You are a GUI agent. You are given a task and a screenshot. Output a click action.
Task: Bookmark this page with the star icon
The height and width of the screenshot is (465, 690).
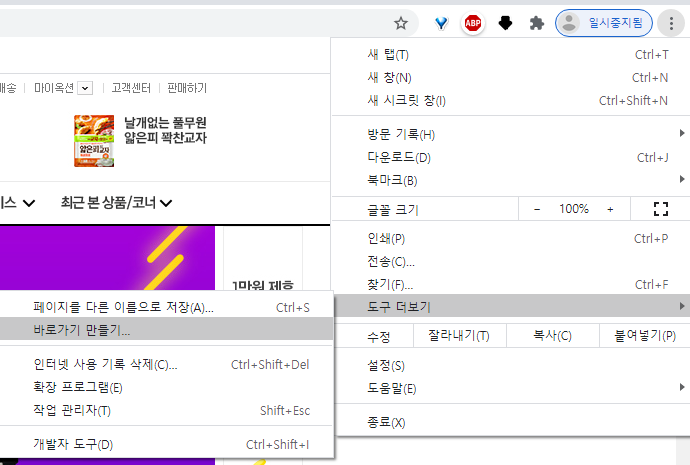[x=400, y=23]
